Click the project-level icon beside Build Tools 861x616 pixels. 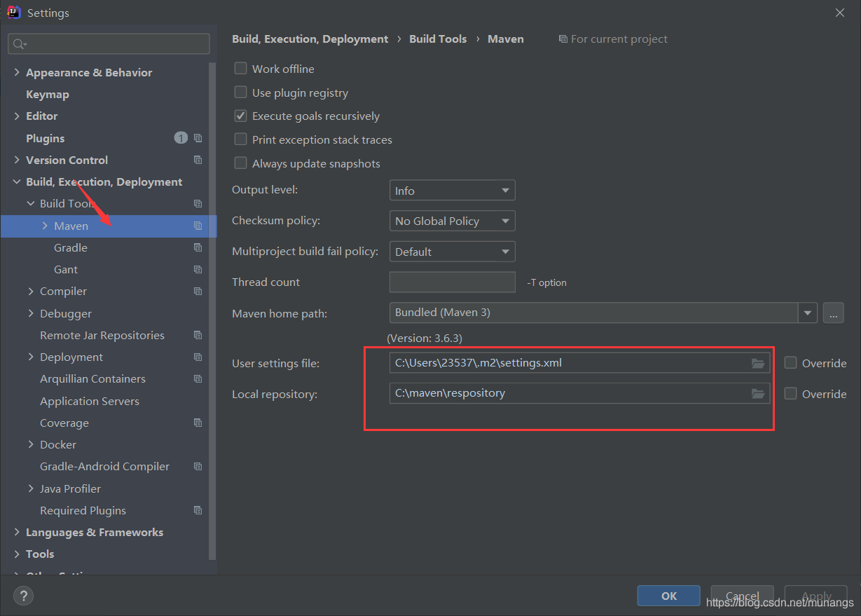pos(198,203)
